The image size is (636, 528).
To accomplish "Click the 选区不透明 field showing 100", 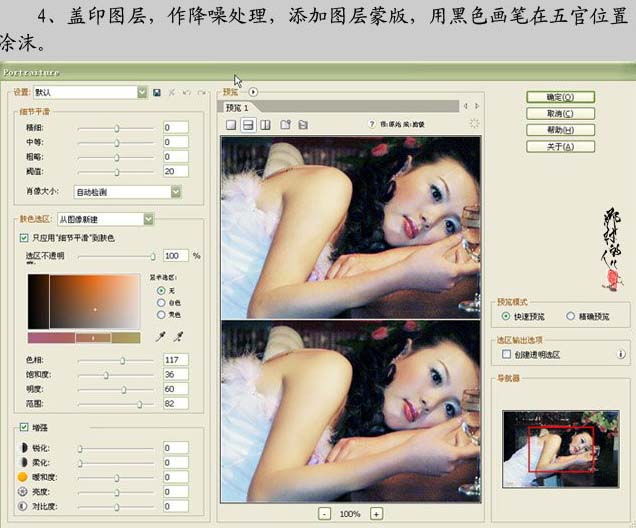I will (x=176, y=255).
